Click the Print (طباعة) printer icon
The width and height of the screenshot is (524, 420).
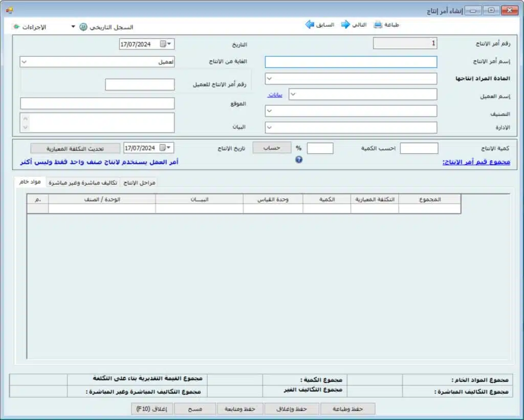coord(378,25)
